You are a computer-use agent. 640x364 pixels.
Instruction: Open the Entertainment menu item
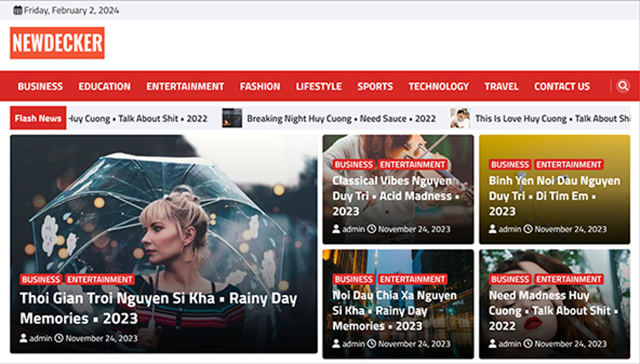tap(185, 86)
